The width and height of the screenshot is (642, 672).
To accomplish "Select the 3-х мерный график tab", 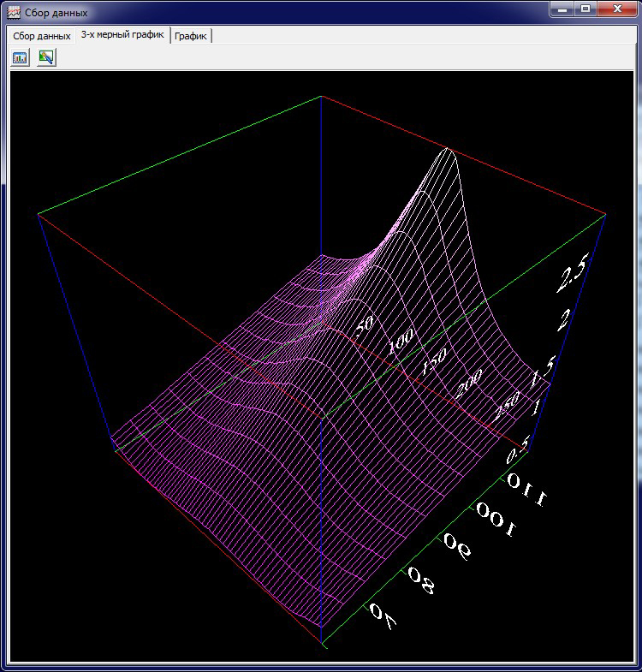I will point(122,35).
